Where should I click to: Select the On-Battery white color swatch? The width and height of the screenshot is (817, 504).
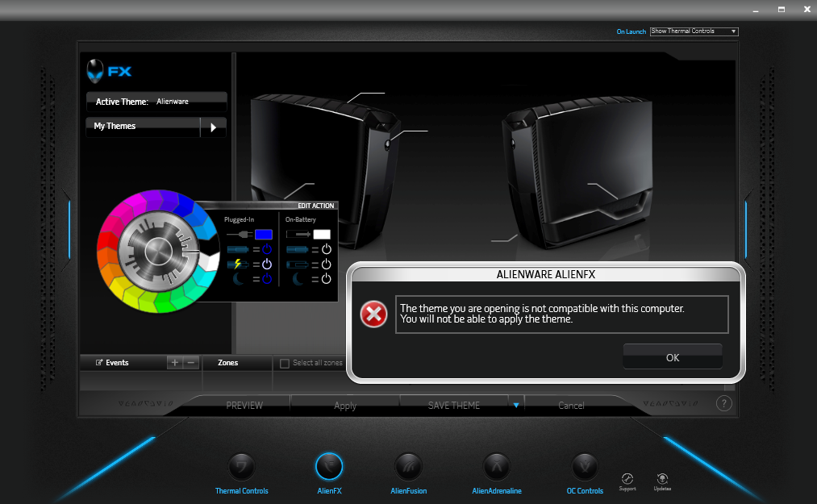pyautogui.click(x=322, y=235)
